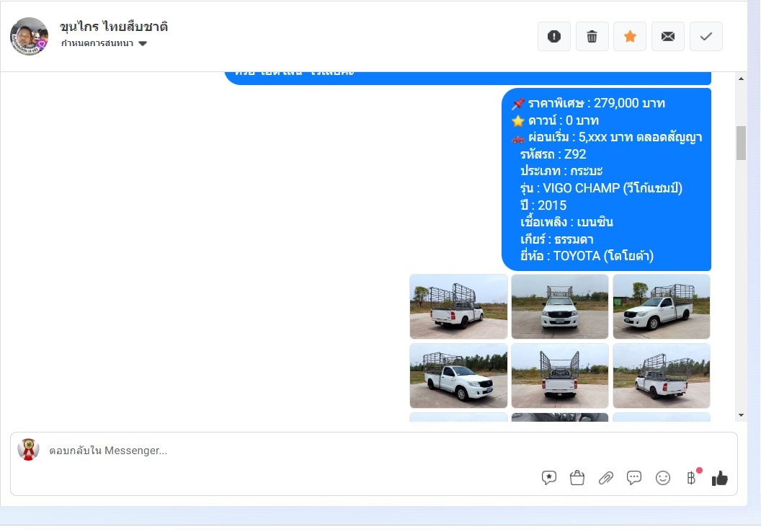761x532 pixels.
Task: Click the text ราคาพิเศษ : 279,000 บาท
Action: click(597, 103)
